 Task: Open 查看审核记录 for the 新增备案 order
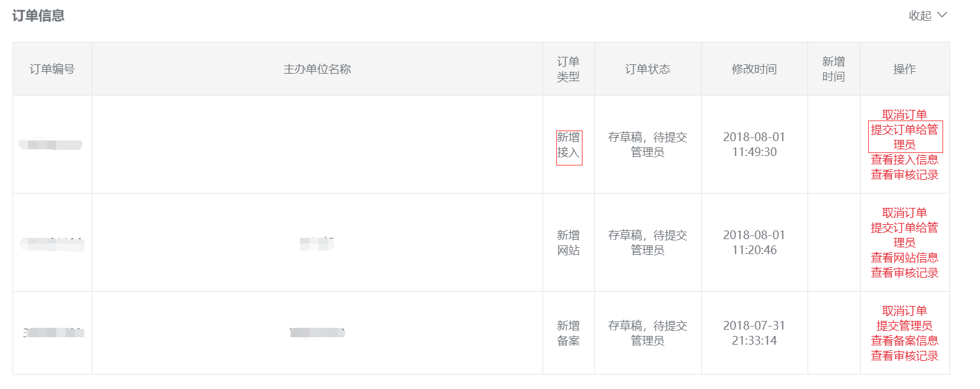click(x=904, y=356)
